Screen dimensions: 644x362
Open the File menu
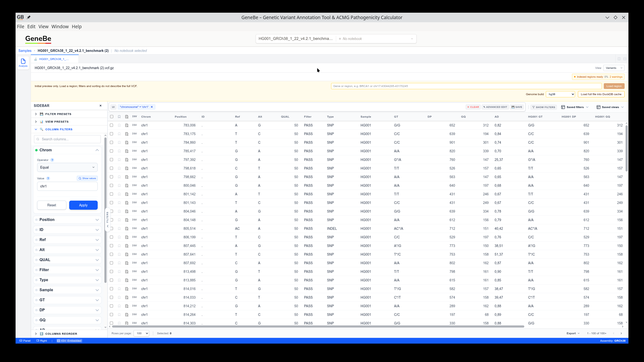21,27
